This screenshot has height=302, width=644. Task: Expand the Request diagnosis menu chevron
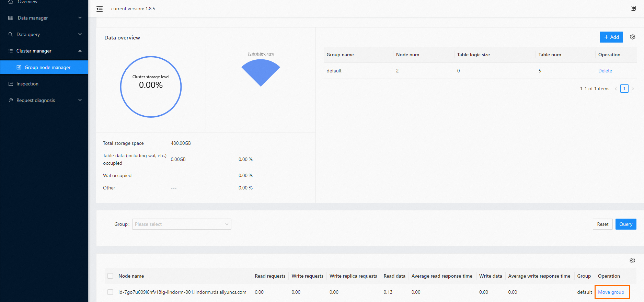click(x=80, y=100)
